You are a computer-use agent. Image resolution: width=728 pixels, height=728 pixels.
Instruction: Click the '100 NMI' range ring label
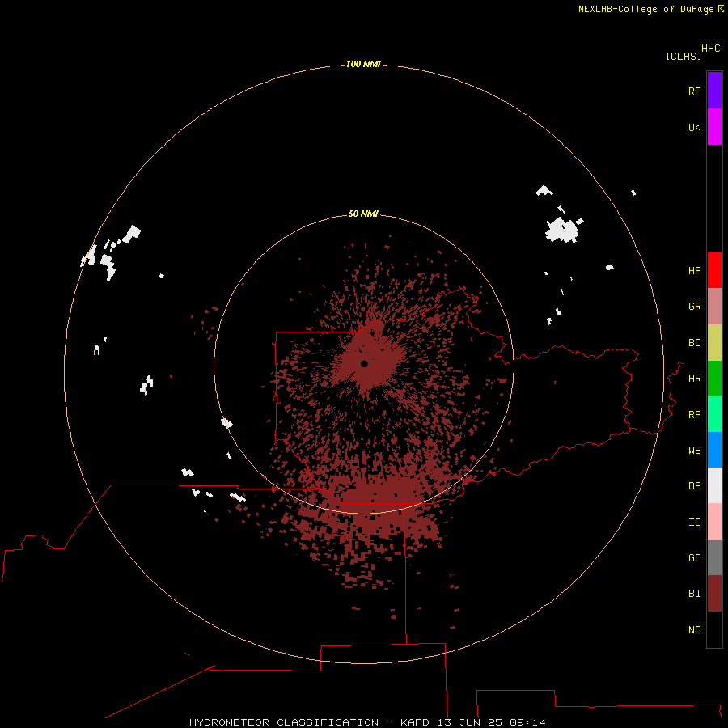pos(363,64)
